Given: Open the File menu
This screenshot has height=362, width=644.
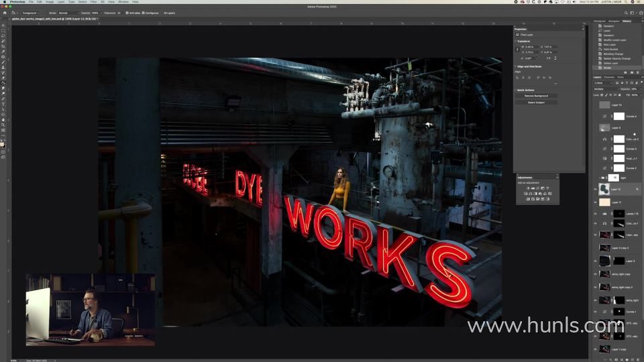Looking at the screenshot, I should (31, 1).
